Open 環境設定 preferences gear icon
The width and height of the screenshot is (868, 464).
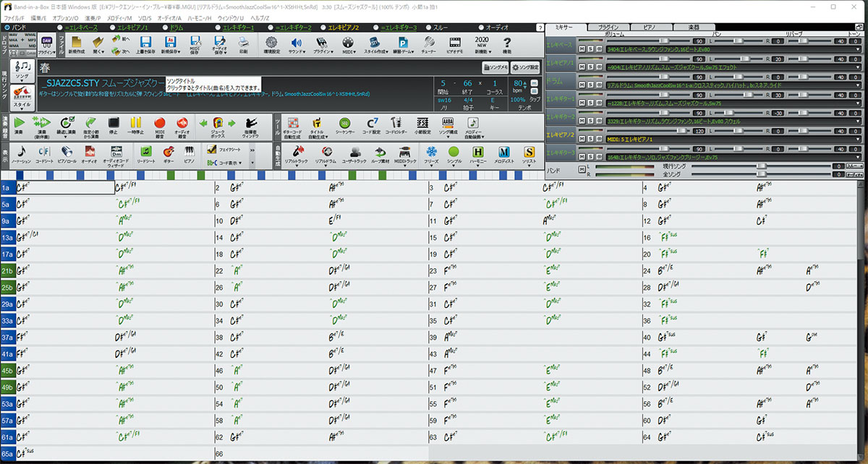(x=271, y=45)
